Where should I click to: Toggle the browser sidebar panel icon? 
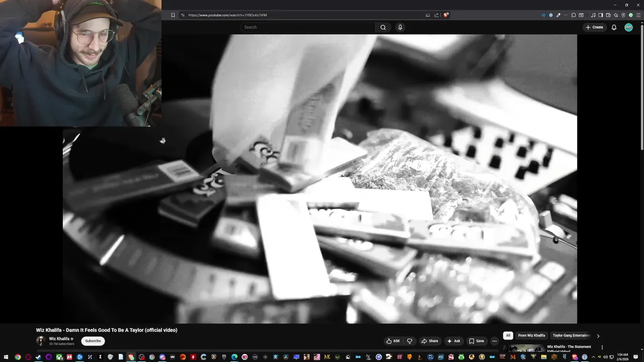[x=601, y=15]
